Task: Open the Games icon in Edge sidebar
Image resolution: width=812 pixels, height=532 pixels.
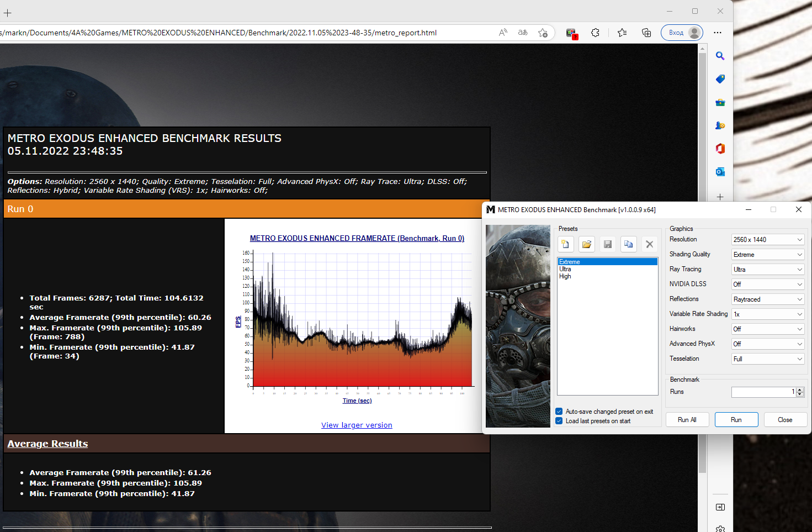Action: [x=720, y=125]
